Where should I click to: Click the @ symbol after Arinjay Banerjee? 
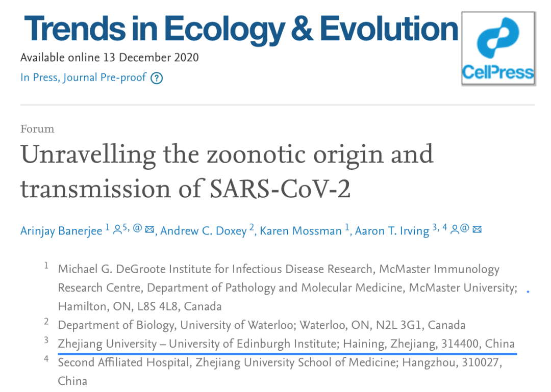137,230
